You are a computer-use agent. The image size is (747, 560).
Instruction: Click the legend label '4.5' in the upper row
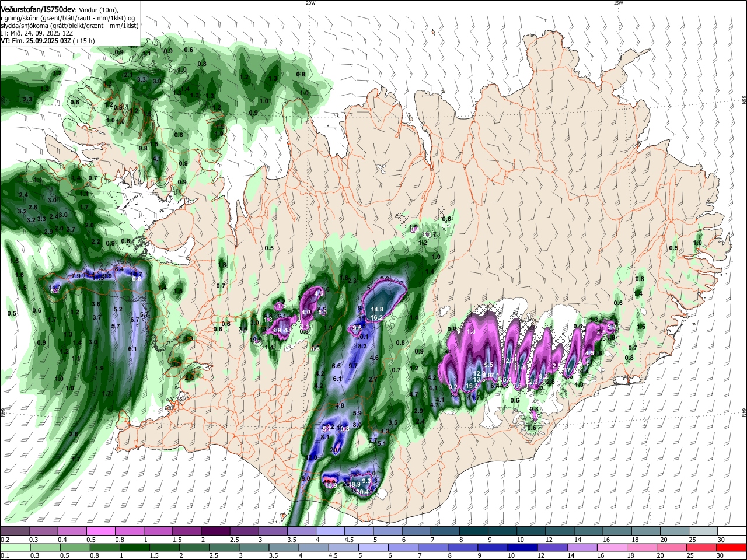click(348, 540)
